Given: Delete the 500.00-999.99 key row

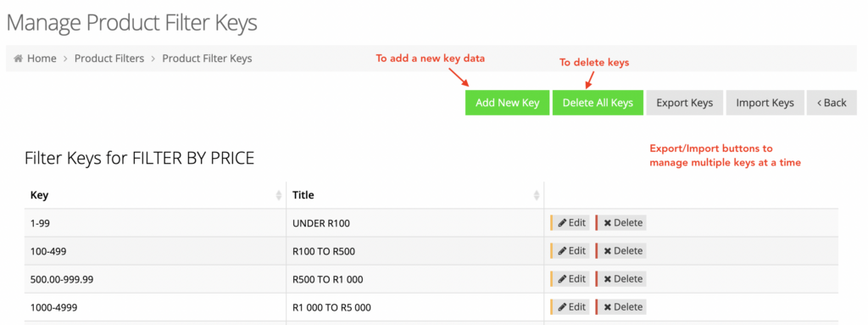Looking at the screenshot, I should [x=621, y=279].
